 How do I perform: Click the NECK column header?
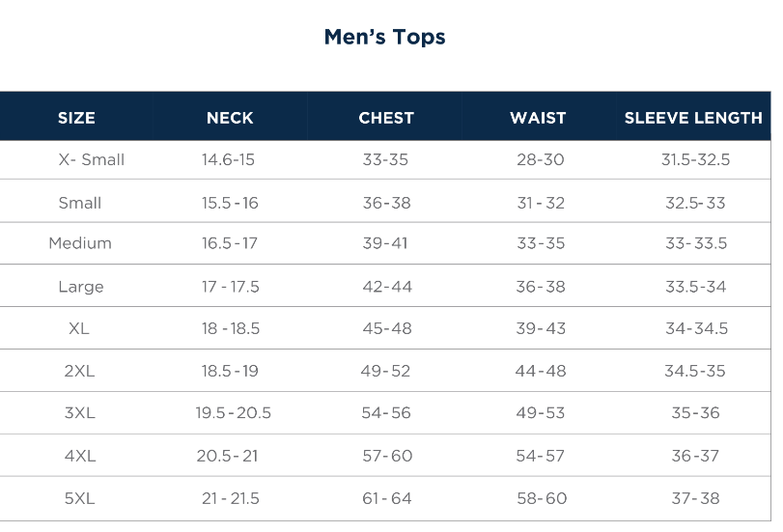coord(230,119)
